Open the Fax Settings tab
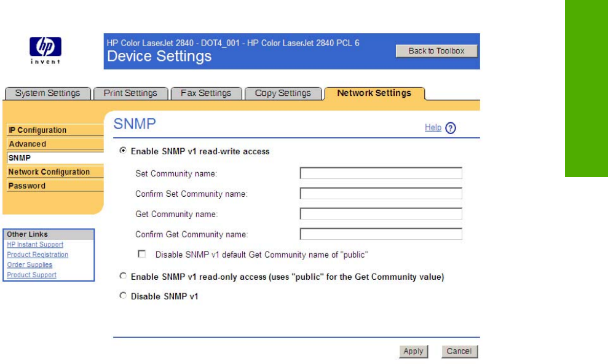Viewport: 608px width, 364px height. pyautogui.click(x=206, y=93)
